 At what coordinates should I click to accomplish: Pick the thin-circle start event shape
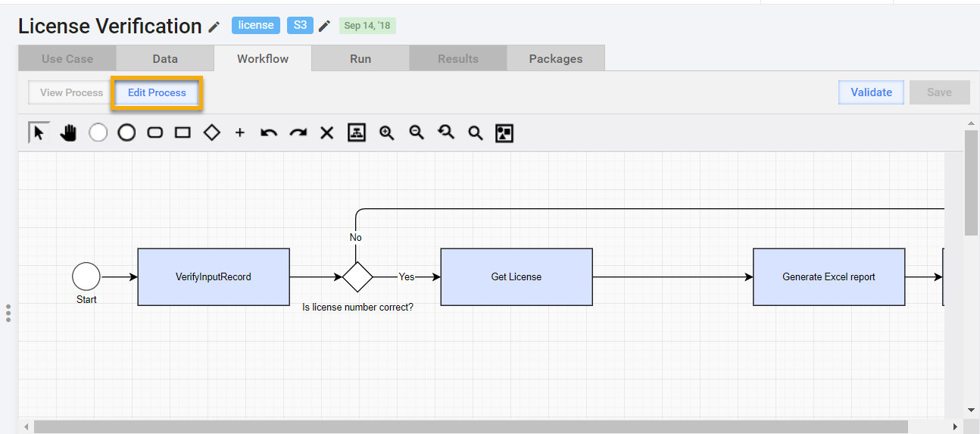98,133
